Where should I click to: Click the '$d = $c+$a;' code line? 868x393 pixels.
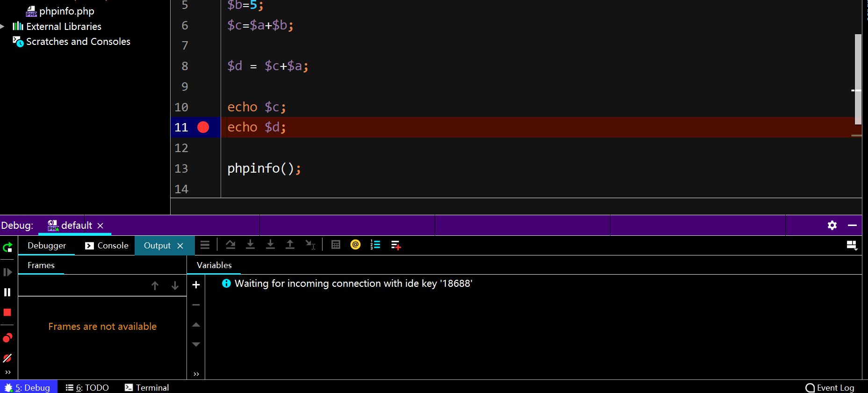[268, 66]
